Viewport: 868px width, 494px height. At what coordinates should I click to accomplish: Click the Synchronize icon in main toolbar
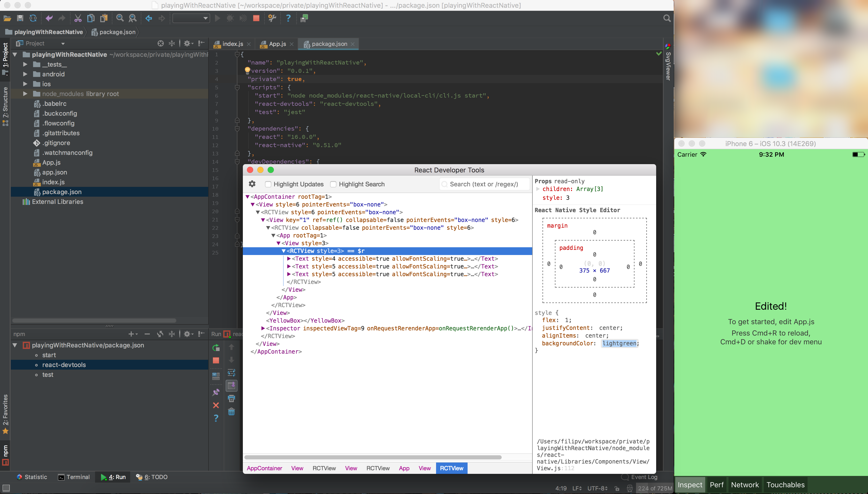coord(33,18)
